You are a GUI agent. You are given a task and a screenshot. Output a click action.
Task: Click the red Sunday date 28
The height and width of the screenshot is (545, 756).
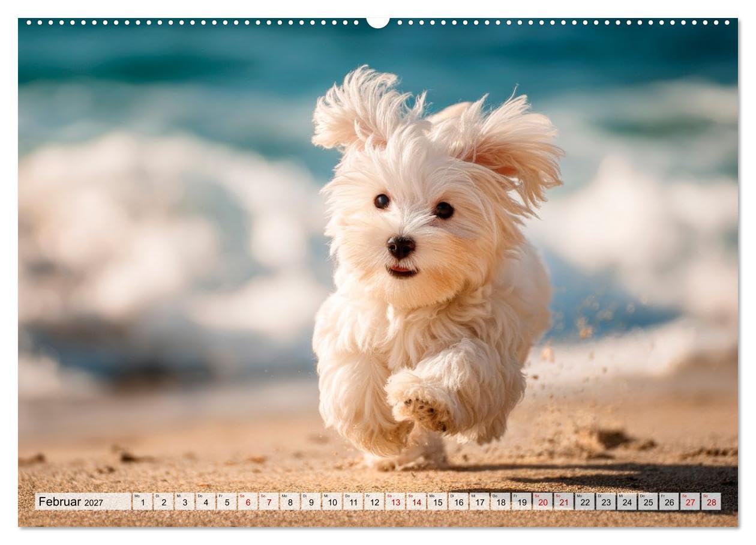711,502
